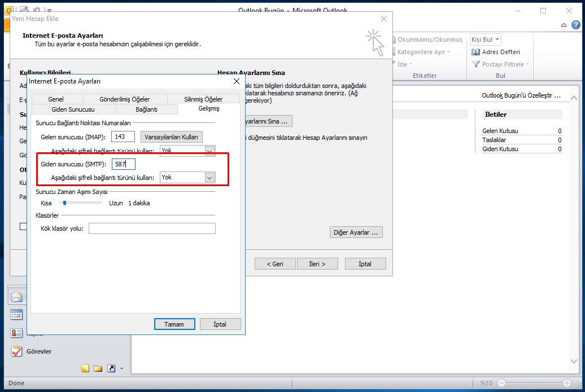585x392 pixels.
Task: Click the Hesap Ayarlarını Sına button
Action: coord(269,121)
